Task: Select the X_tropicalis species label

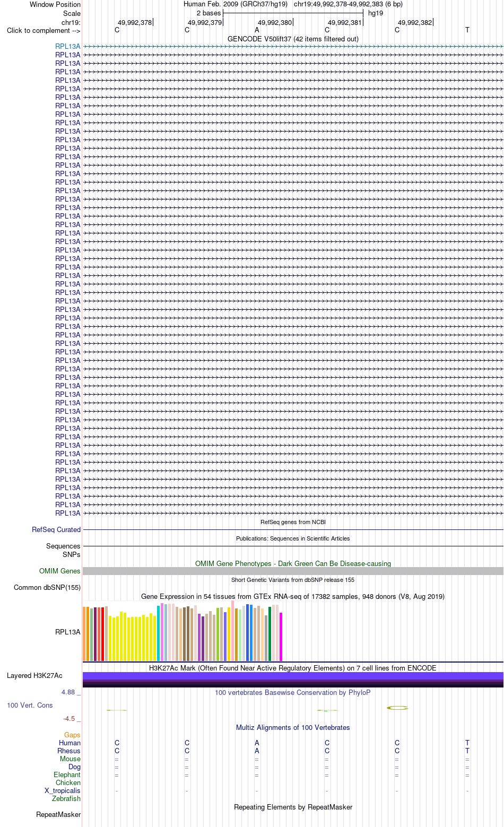Action: pyautogui.click(x=63, y=791)
